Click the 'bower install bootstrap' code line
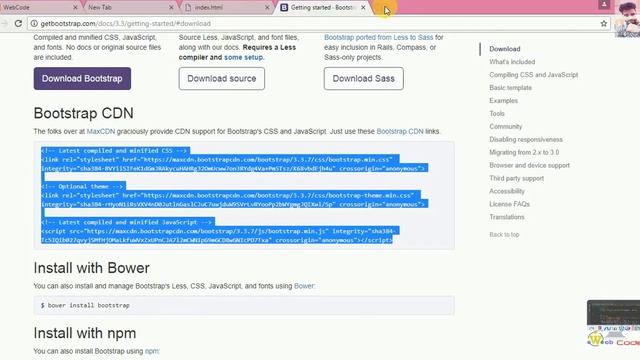Viewport: 640px width, 360px height. coord(85,305)
